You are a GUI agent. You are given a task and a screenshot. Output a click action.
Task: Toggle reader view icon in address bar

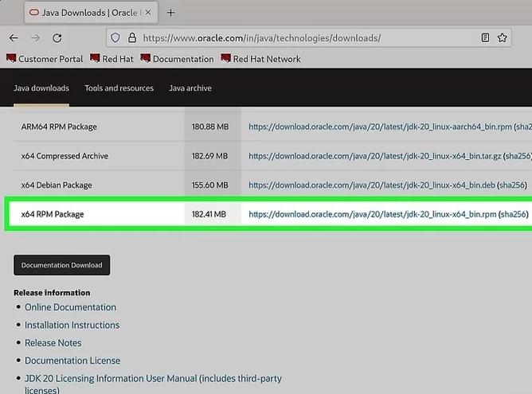tap(485, 37)
